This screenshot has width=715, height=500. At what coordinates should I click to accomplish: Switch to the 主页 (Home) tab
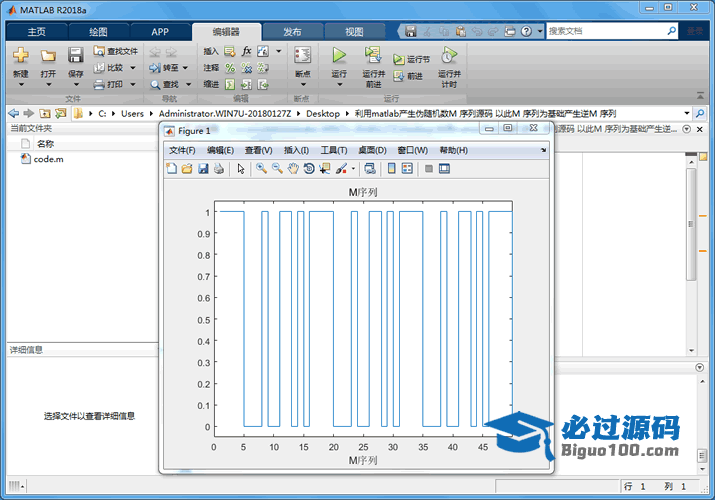(x=36, y=32)
